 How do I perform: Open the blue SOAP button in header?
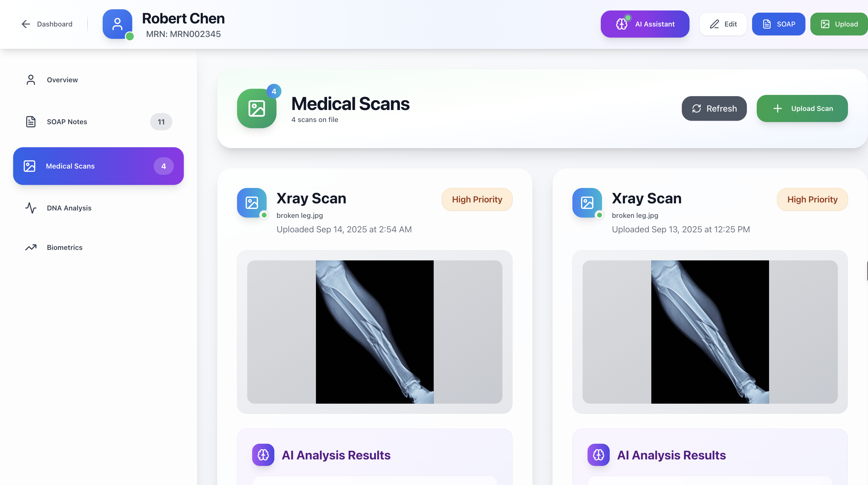coord(778,24)
